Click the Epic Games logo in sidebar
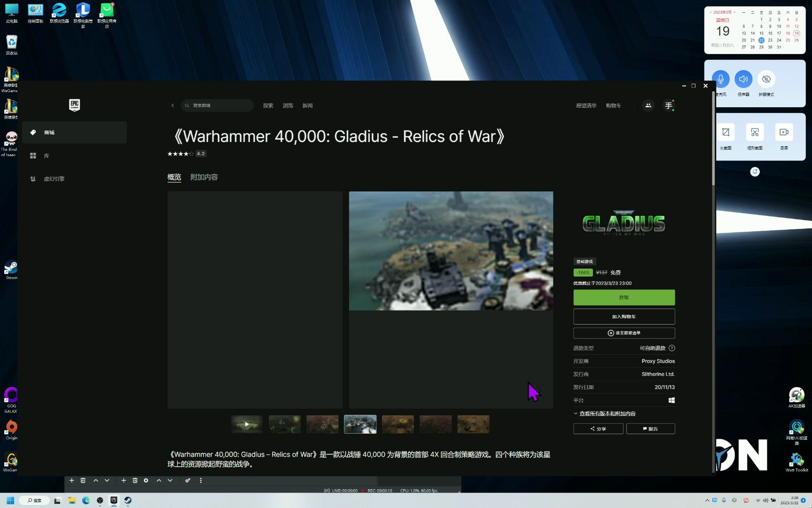Image resolution: width=812 pixels, height=508 pixels. point(74,105)
